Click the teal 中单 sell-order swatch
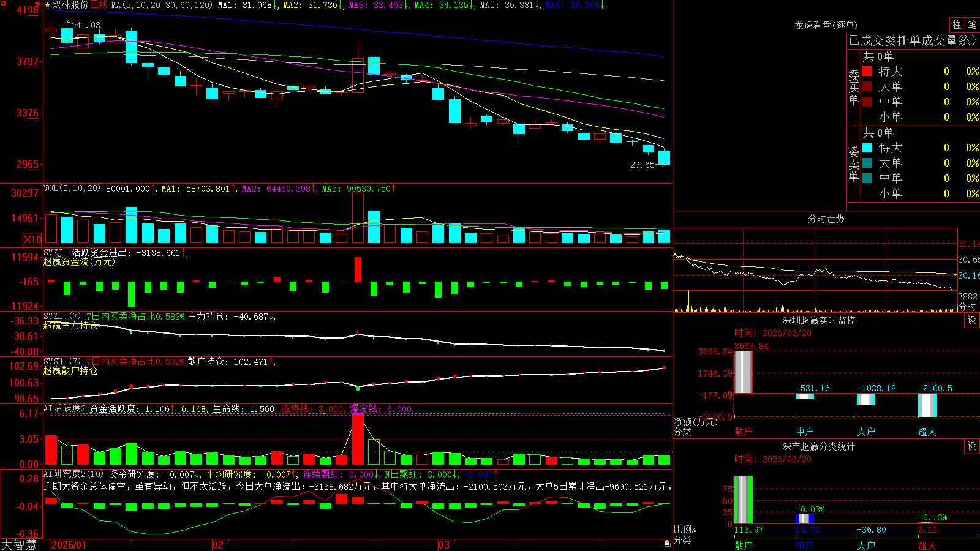980x551 pixels. tap(867, 178)
